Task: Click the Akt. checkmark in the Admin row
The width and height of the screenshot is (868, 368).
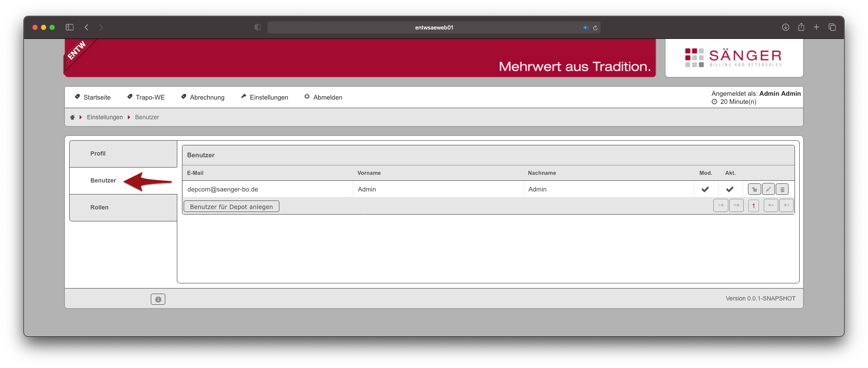Action: pos(730,189)
